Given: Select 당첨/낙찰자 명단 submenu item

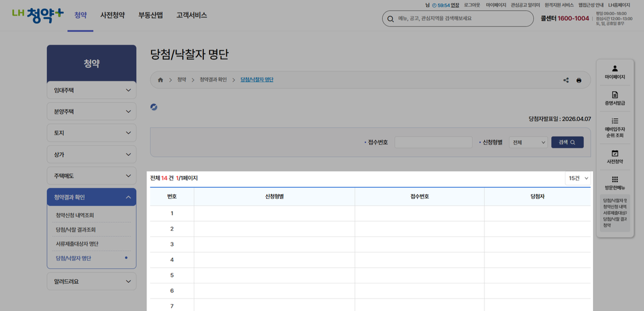Looking at the screenshot, I should coord(74,258).
